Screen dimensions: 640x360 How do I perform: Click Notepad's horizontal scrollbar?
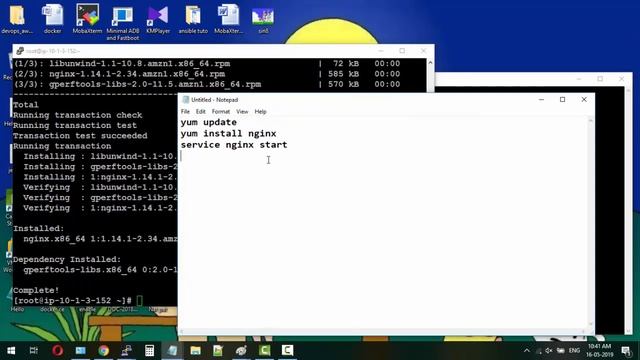click(383, 331)
